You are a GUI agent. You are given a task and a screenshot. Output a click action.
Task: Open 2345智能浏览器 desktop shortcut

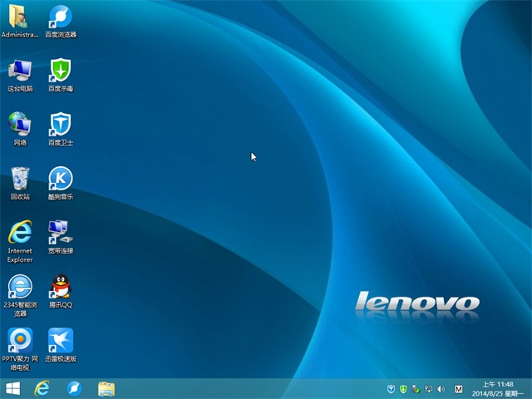19,286
